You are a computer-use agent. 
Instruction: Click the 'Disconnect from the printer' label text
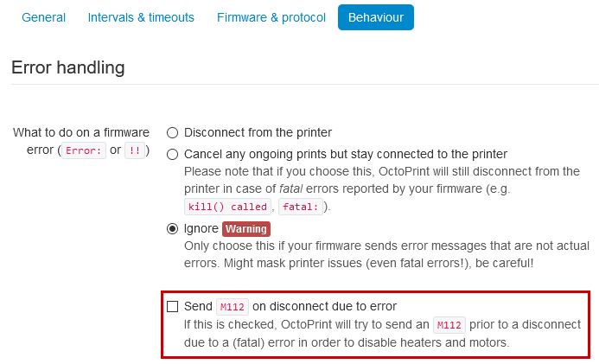[x=258, y=132]
